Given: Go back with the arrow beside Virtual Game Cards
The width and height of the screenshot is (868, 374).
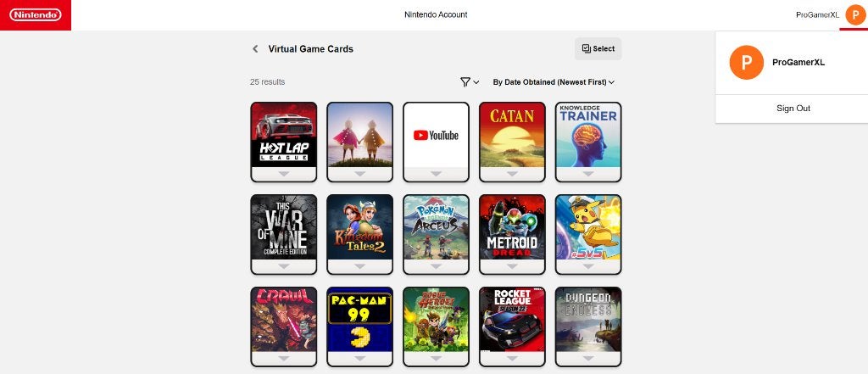Looking at the screenshot, I should point(255,48).
